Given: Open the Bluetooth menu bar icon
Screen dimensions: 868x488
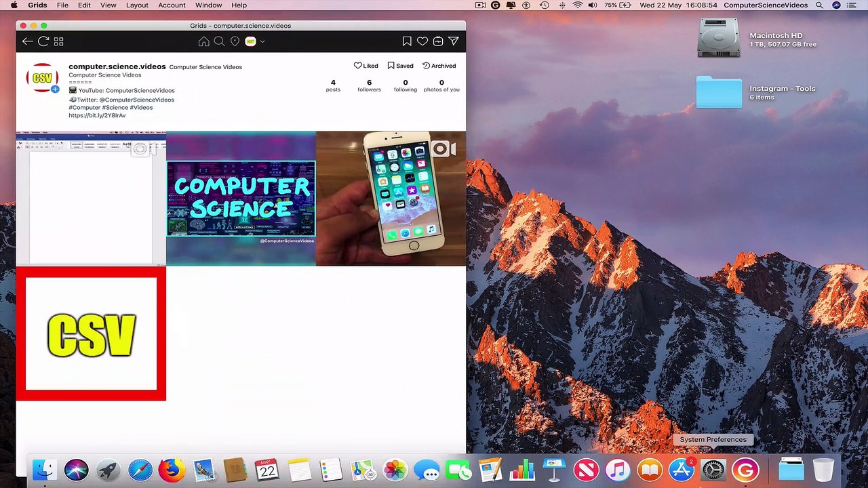Looking at the screenshot, I should coord(561,5).
